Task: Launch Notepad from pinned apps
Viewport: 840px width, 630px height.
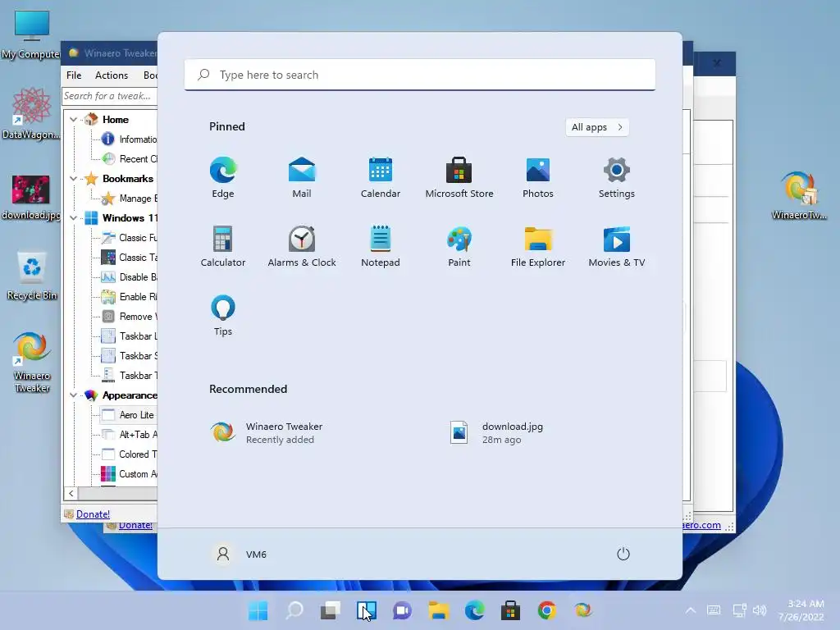Action: point(381,246)
